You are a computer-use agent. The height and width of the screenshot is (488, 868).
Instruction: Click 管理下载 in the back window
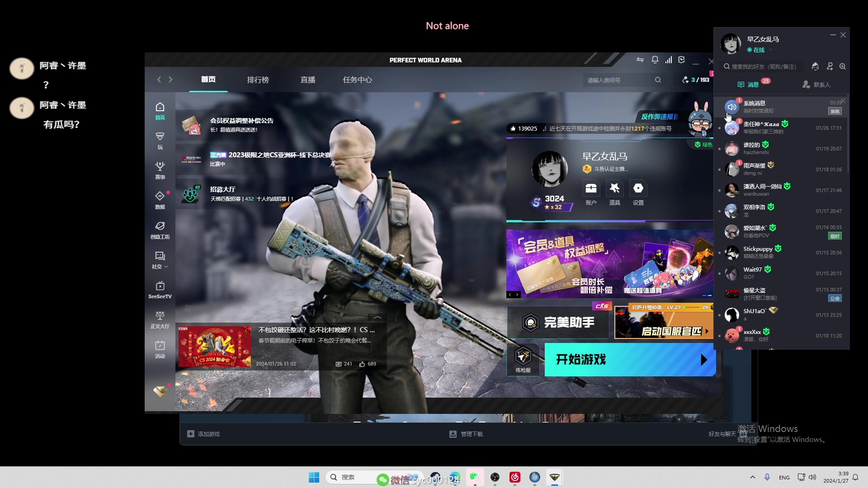466,434
